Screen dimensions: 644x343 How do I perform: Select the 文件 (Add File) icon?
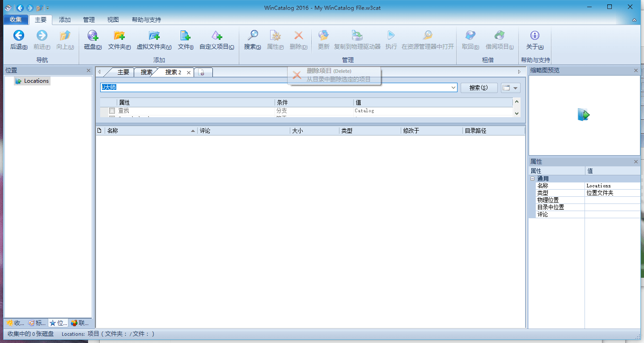click(x=185, y=39)
